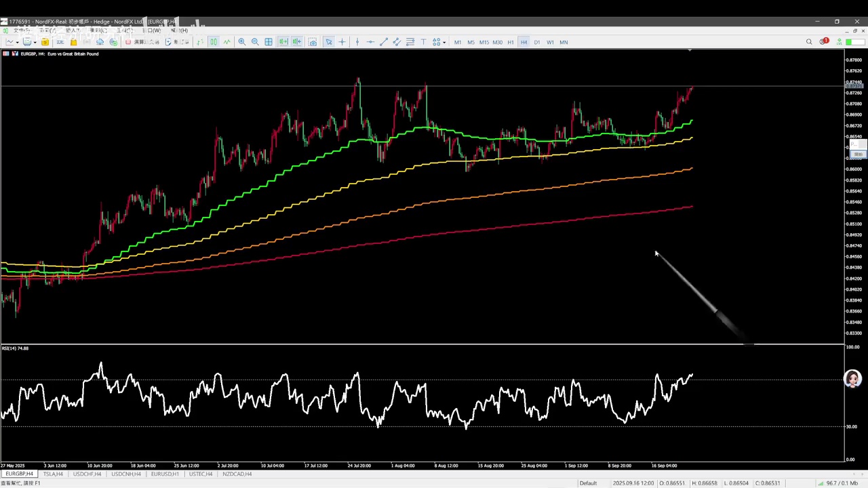Image resolution: width=868 pixels, height=488 pixels.
Task: Open the search magnifier in toolbar
Action: 809,42
